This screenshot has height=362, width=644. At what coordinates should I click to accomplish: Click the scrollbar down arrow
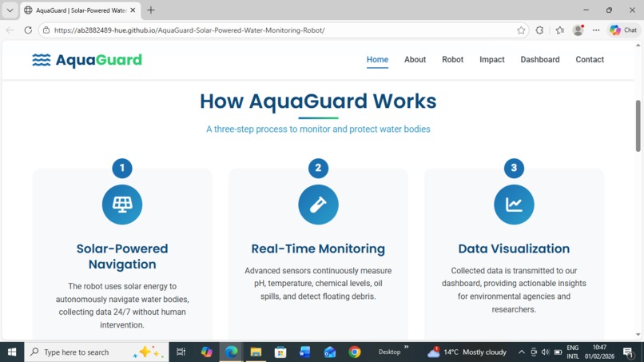click(638, 335)
